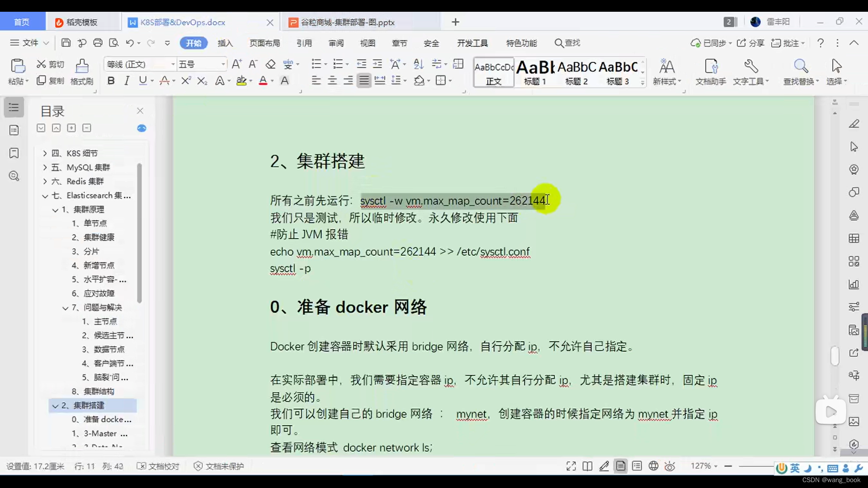Viewport: 868px width, 488px height.
Task: Switch to the 插入 ribbon tab
Action: pos(225,43)
